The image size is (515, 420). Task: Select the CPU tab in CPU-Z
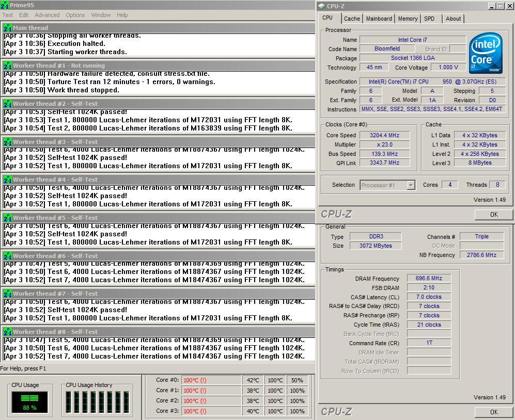coord(327,18)
